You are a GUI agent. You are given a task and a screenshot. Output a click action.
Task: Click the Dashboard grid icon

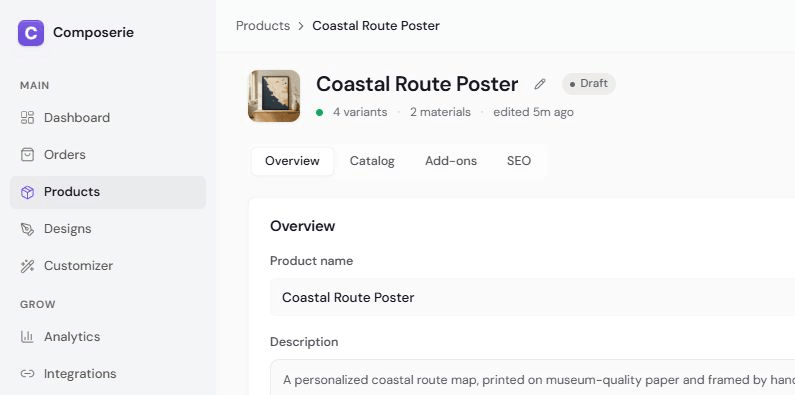27,118
